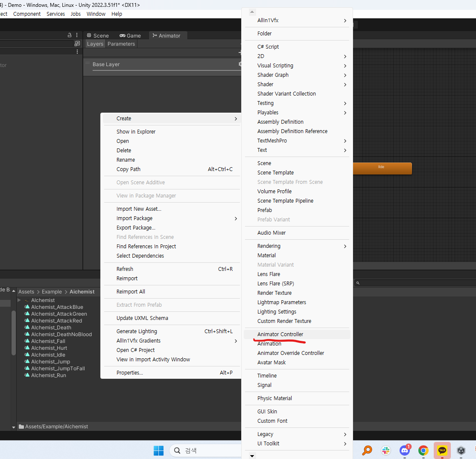The image size is (476, 459).
Task: Open the Base Layer settings gear
Action: [240, 64]
